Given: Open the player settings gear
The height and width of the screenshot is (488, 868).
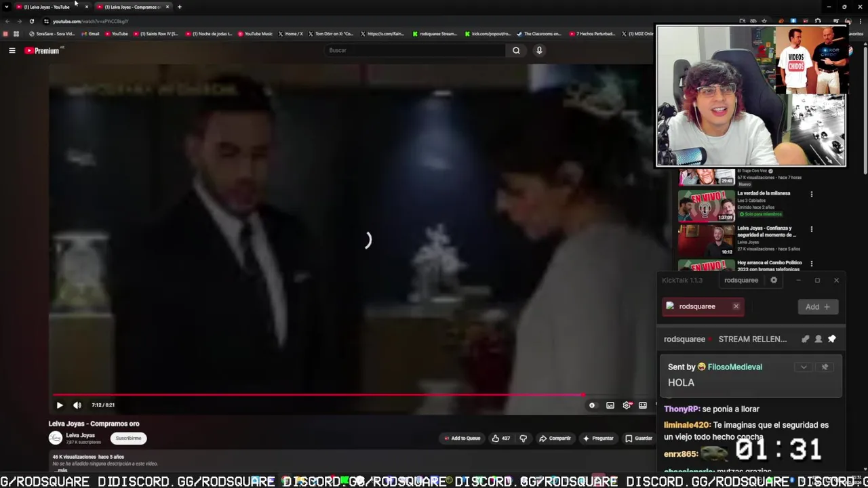Looking at the screenshot, I should tap(627, 405).
